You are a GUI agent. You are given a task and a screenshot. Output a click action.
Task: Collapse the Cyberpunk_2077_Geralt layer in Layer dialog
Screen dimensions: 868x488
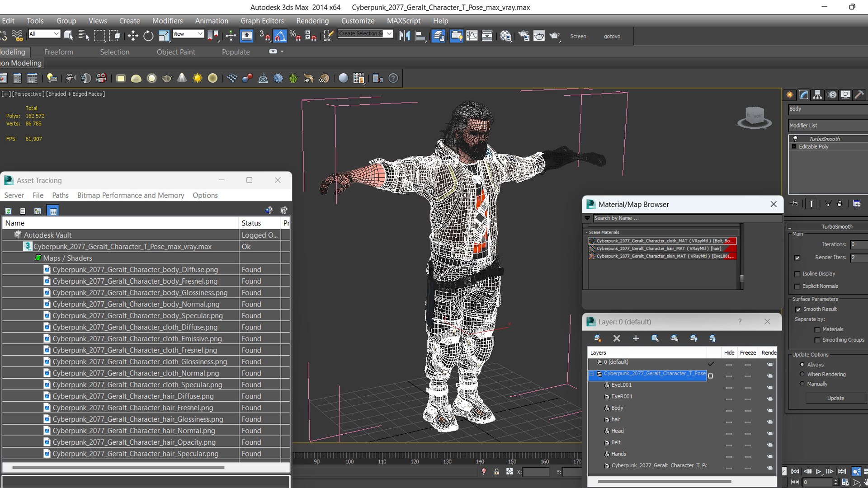point(592,374)
